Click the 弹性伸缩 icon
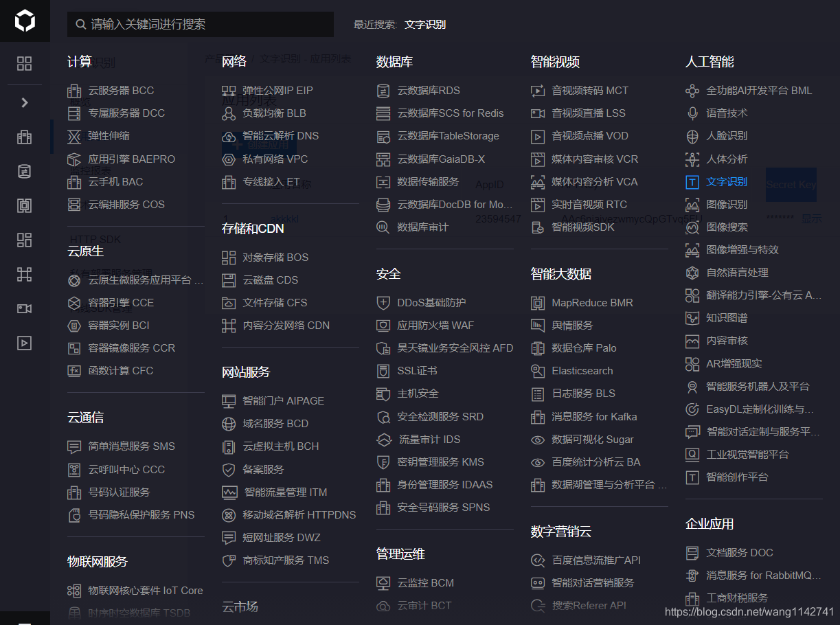 (75, 136)
